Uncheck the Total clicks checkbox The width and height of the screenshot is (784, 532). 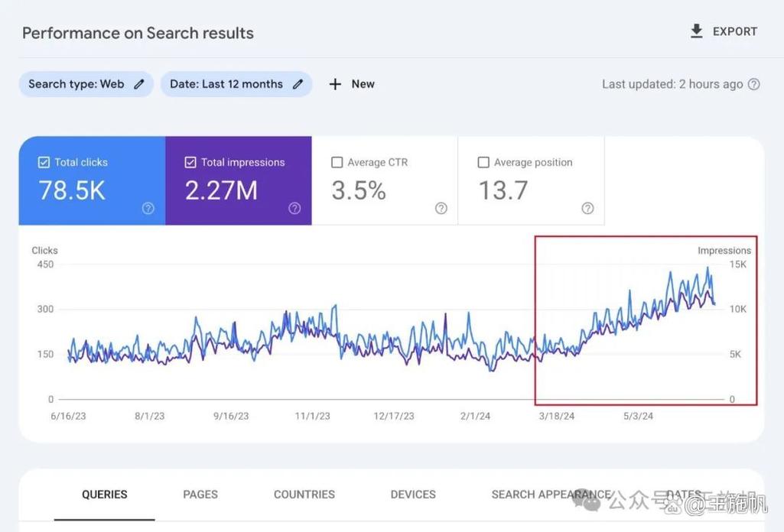[x=44, y=162]
